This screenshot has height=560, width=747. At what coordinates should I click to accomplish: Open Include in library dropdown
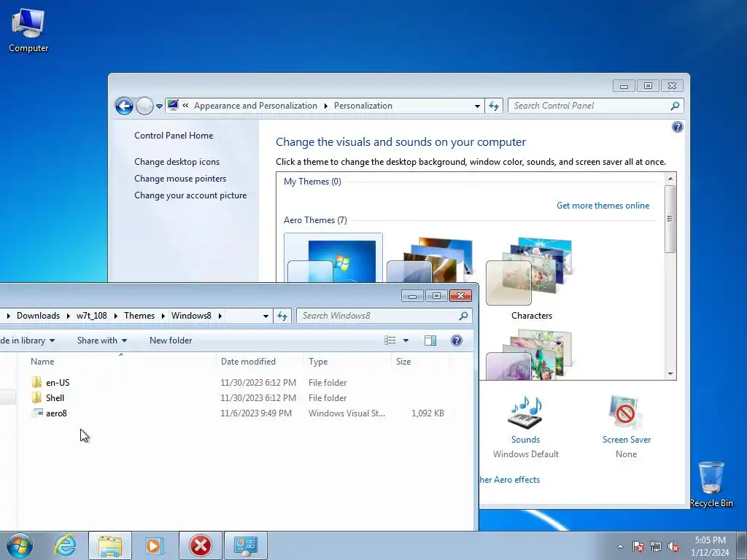pyautogui.click(x=27, y=341)
